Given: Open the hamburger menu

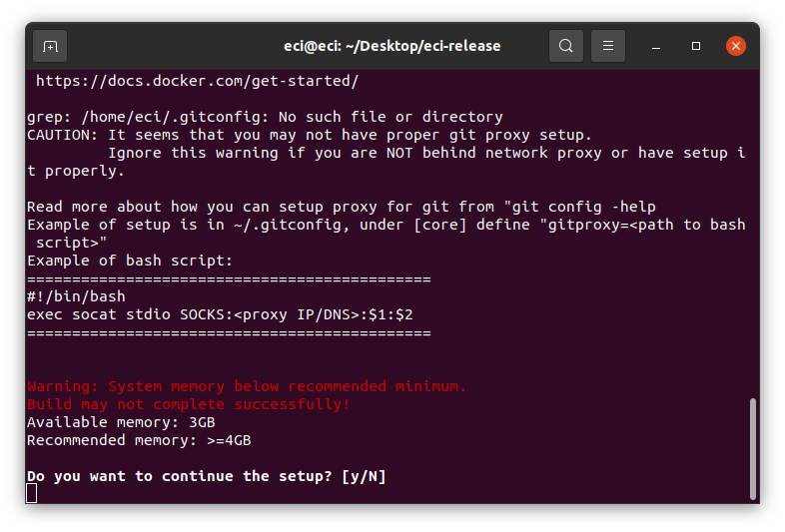Looking at the screenshot, I should pyautogui.click(x=608, y=46).
